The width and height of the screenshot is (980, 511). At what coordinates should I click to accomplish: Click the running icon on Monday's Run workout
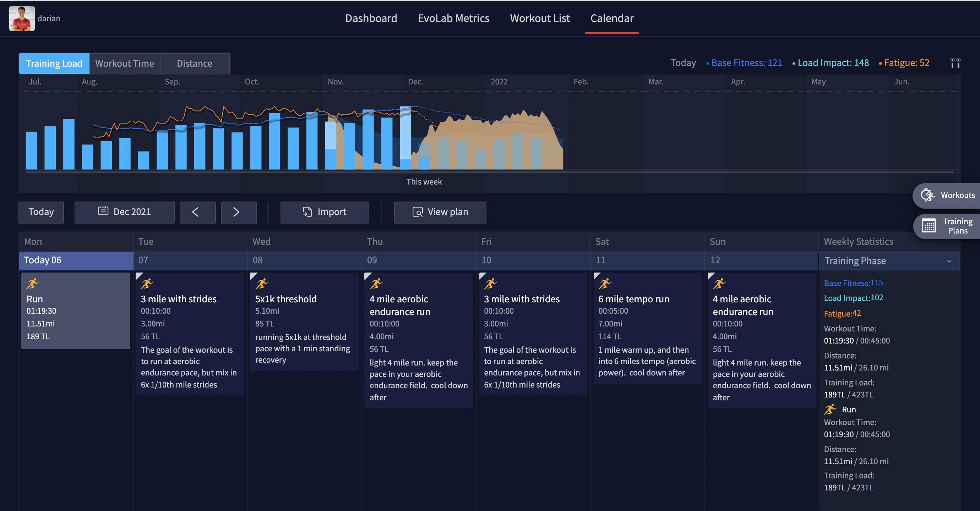coord(33,284)
